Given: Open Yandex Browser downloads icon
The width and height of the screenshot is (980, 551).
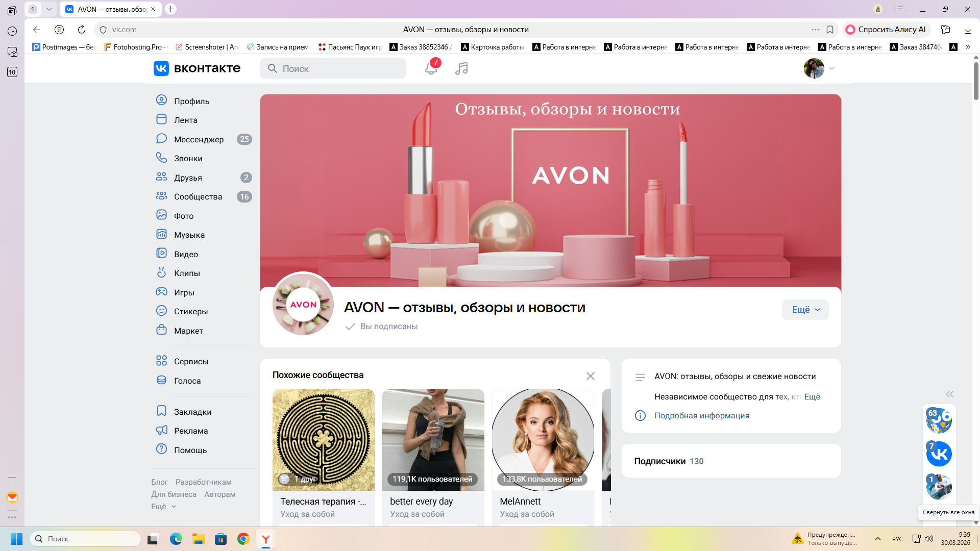Looking at the screenshot, I should (x=968, y=30).
